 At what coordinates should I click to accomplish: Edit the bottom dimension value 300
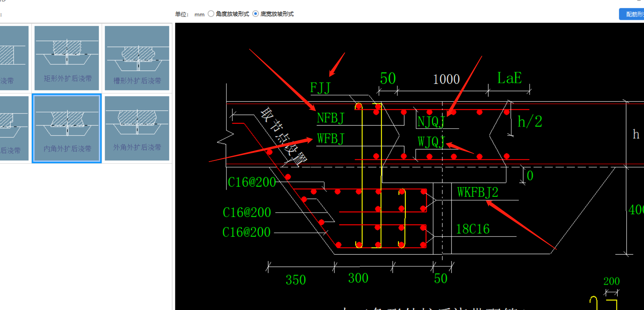tap(358, 278)
